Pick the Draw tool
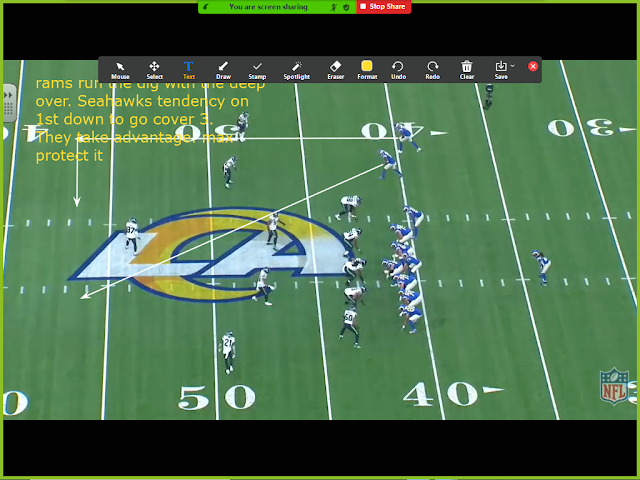Image resolution: width=640 pixels, height=480 pixels. (223, 70)
